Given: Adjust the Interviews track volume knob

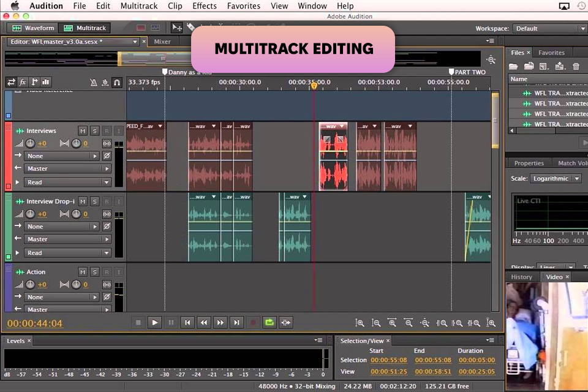Looking at the screenshot, I should [29, 143].
